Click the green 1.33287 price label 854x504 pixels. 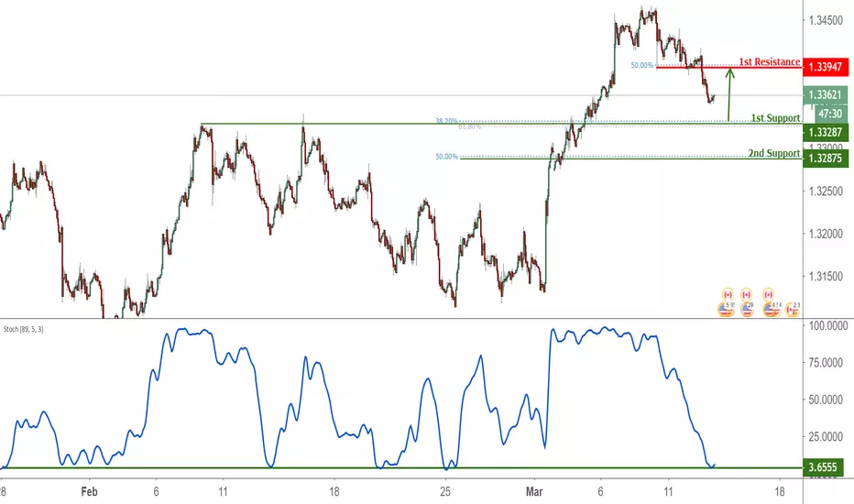click(825, 132)
